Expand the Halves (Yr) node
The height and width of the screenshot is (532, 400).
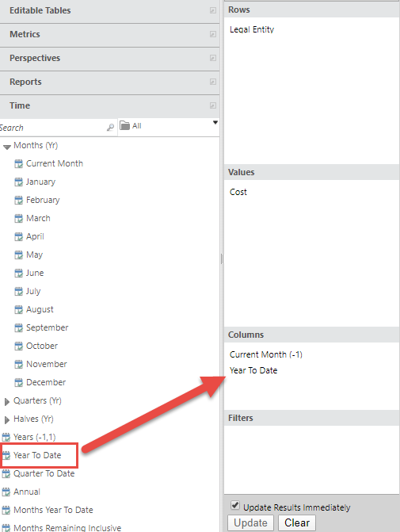click(7, 420)
